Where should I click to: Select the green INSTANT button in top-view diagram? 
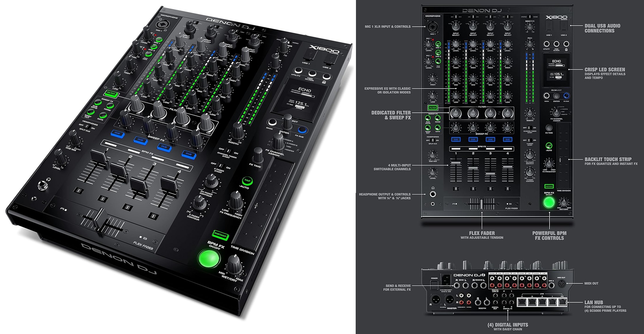(549, 187)
